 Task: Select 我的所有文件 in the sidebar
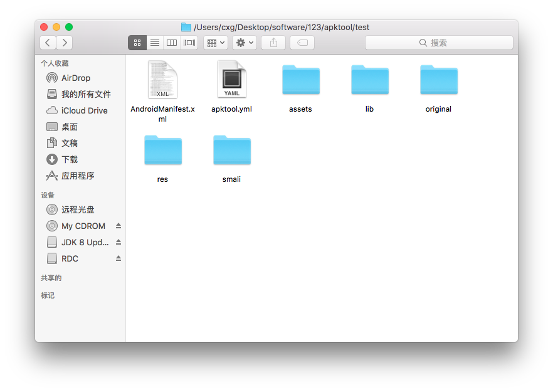tap(80, 94)
